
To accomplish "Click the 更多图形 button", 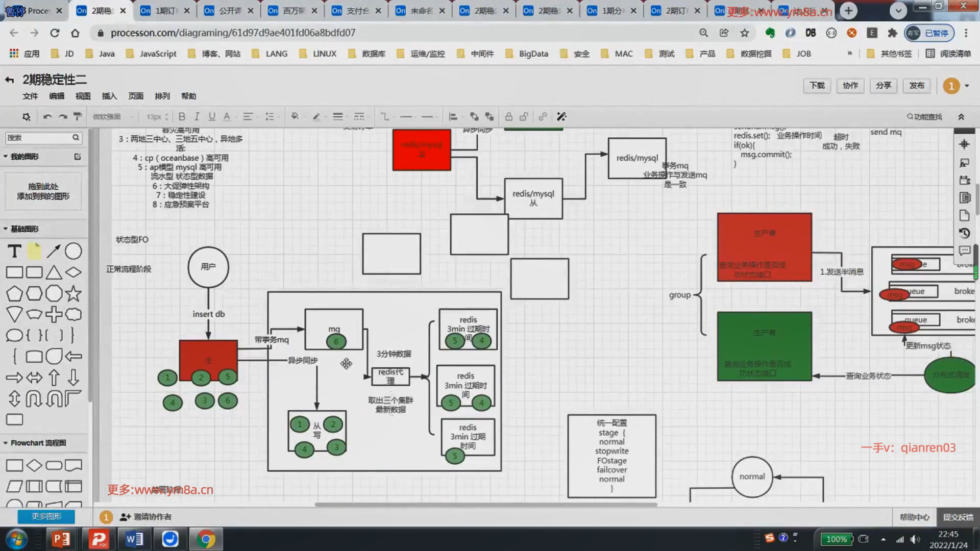I will click(46, 516).
